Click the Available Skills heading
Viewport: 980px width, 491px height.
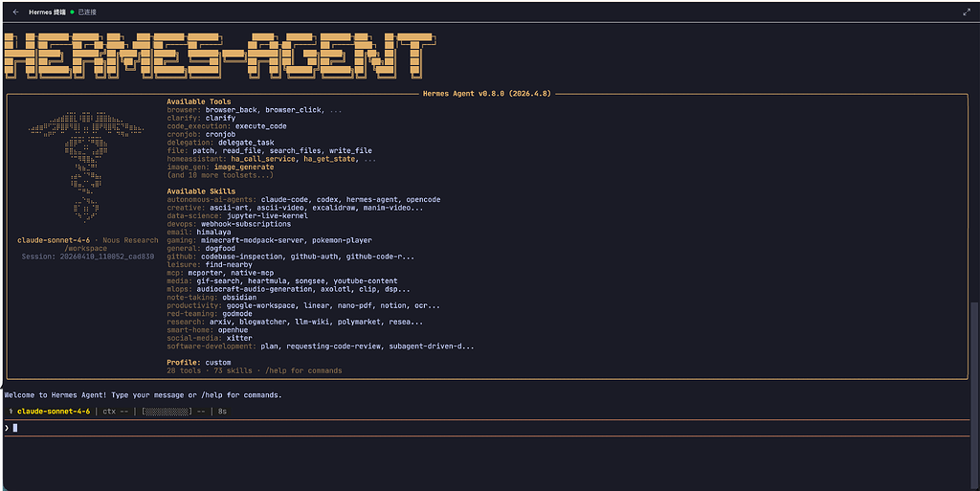pyautogui.click(x=201, y=191)
